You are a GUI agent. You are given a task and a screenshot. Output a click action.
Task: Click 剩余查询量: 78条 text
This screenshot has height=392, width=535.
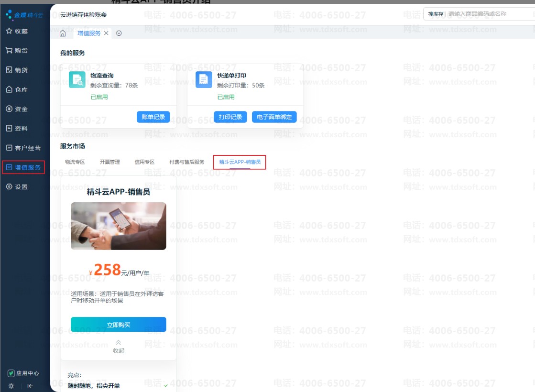coord(114,85)
